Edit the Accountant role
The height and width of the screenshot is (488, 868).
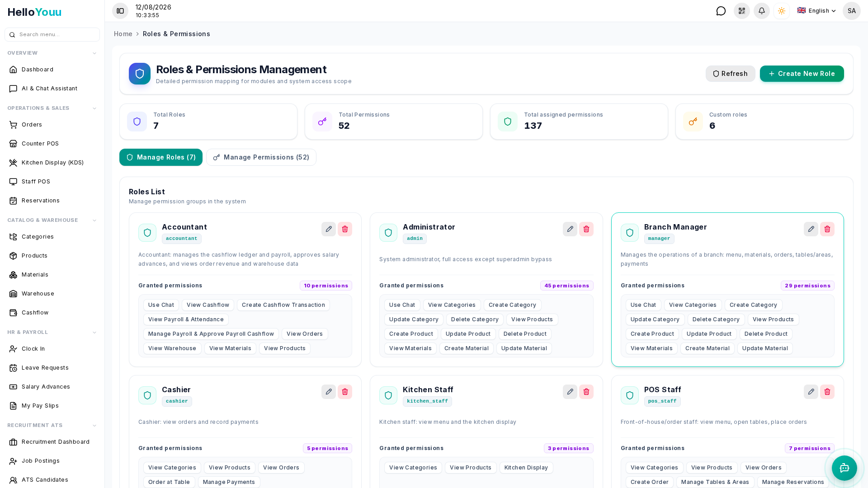329,229
